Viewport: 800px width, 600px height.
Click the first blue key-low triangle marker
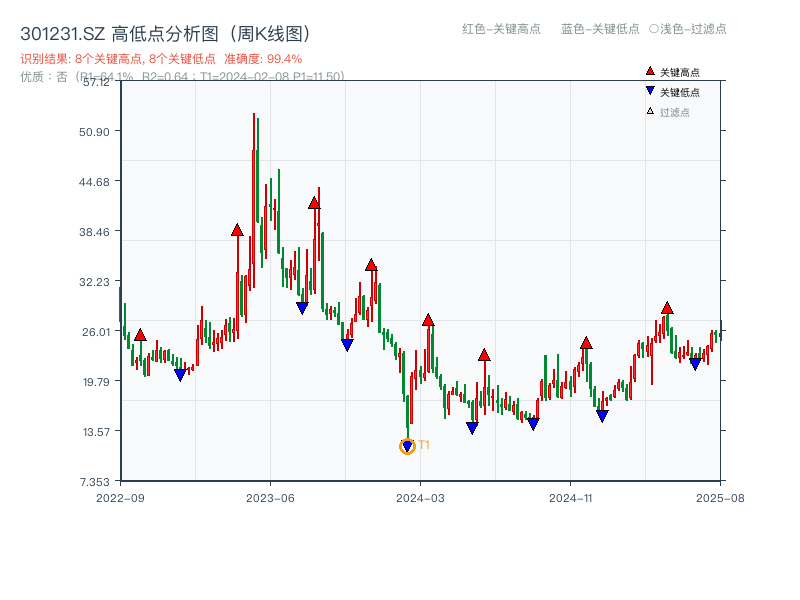coord(180,372)
